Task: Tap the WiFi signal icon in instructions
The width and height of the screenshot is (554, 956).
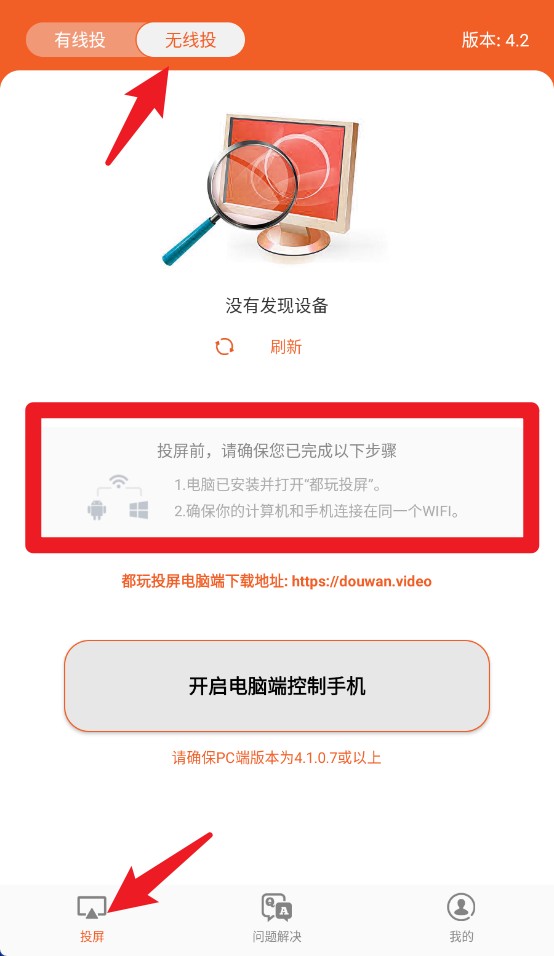Action: click(x=119, y=482)
